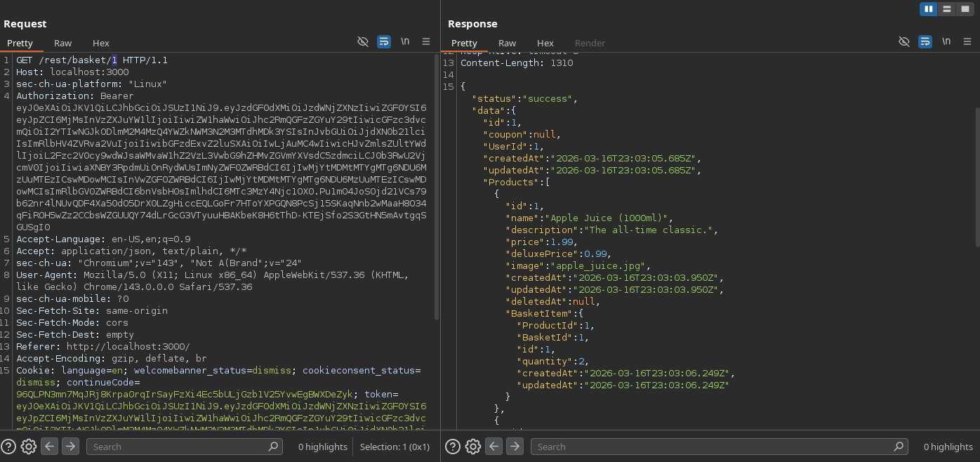
Task: Open Request editor options hamburger menu
Action: coord(426,42)
